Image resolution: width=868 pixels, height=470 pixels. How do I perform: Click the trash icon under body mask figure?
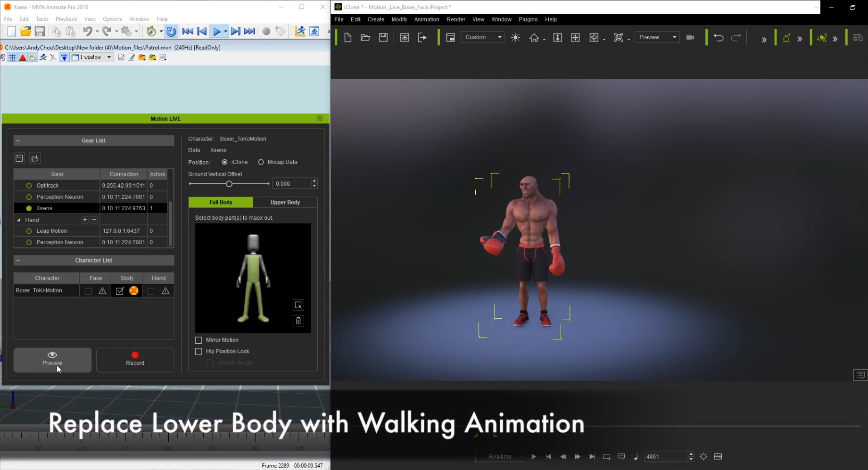pos(298,321)
